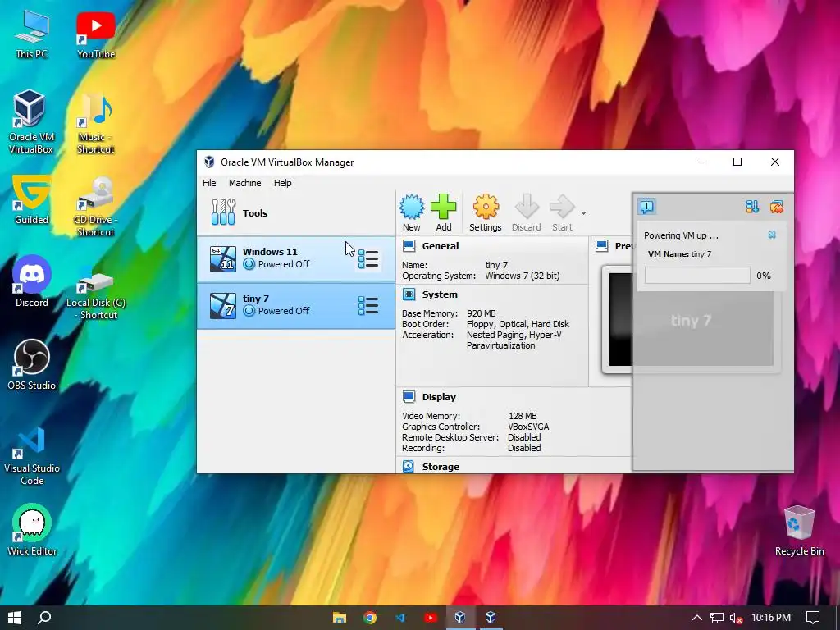
Task: Click the tiny 7 preview thumbnail
Action: tap(691, 321)
